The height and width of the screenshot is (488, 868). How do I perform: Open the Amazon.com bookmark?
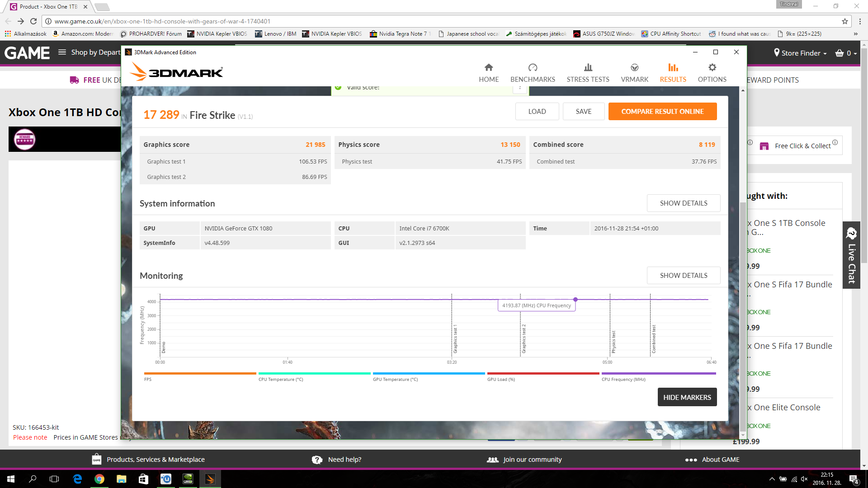tap(83, 34)
